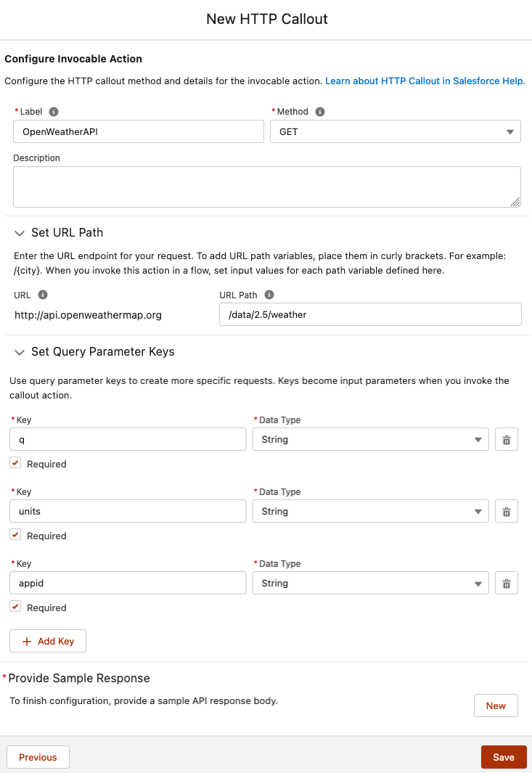Collapse the Set Query Parameter Keys section

point(19,352)
